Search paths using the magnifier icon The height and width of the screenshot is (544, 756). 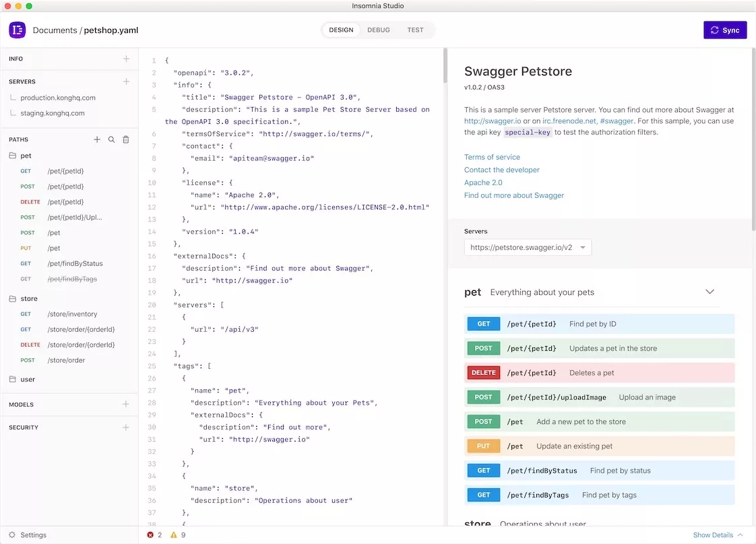click(111, 139)
